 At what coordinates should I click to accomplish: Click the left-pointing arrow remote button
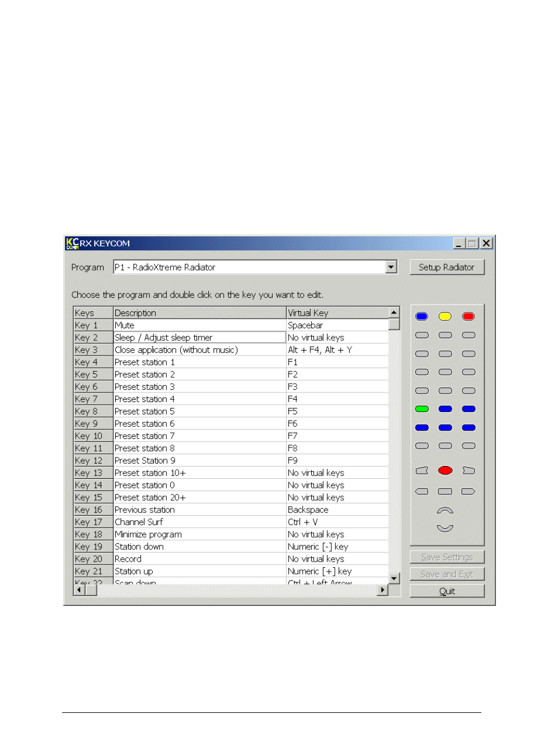pos(422,491)
